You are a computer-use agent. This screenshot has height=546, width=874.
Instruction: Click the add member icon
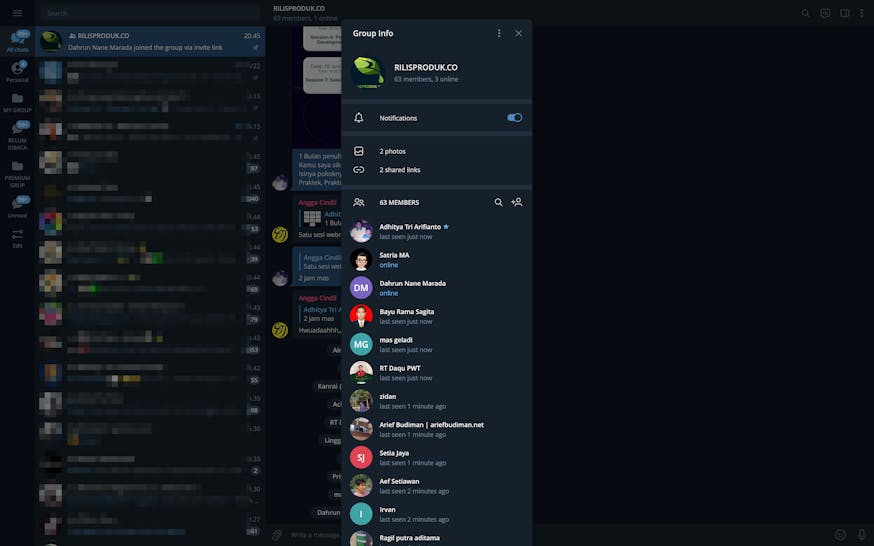(516, 202)
